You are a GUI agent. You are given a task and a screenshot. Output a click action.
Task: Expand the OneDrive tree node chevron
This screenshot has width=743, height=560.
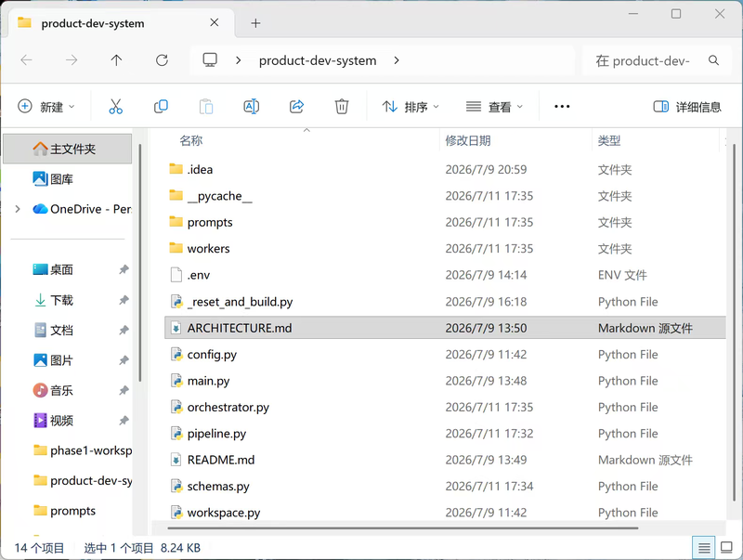click(18, 209)
